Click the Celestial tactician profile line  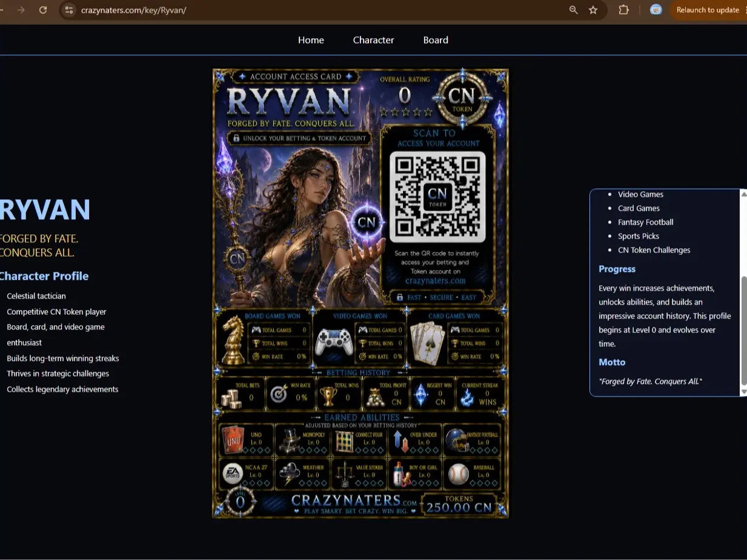(36, 296)
